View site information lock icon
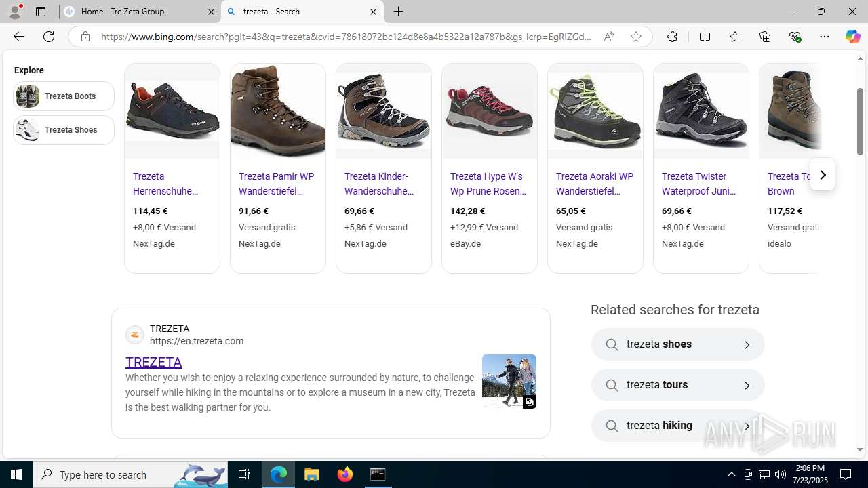The height and width of the screenshot is (488, 868). 85,37
